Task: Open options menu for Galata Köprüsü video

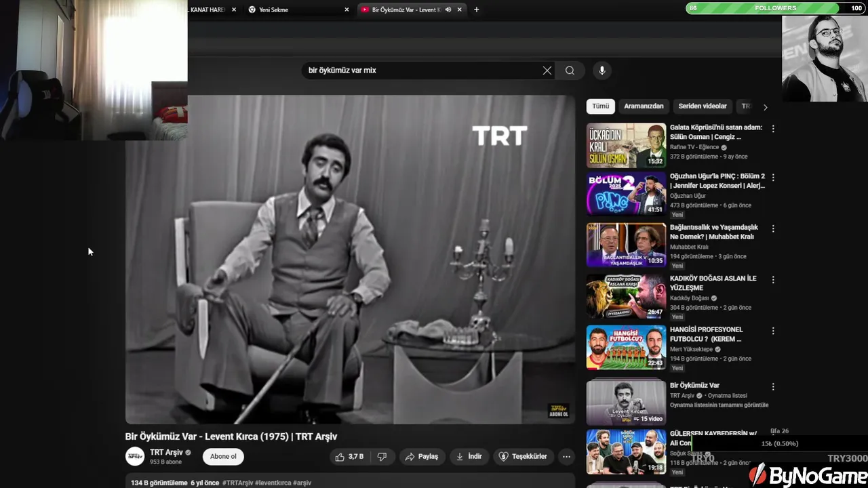Action: coord(773,128)
